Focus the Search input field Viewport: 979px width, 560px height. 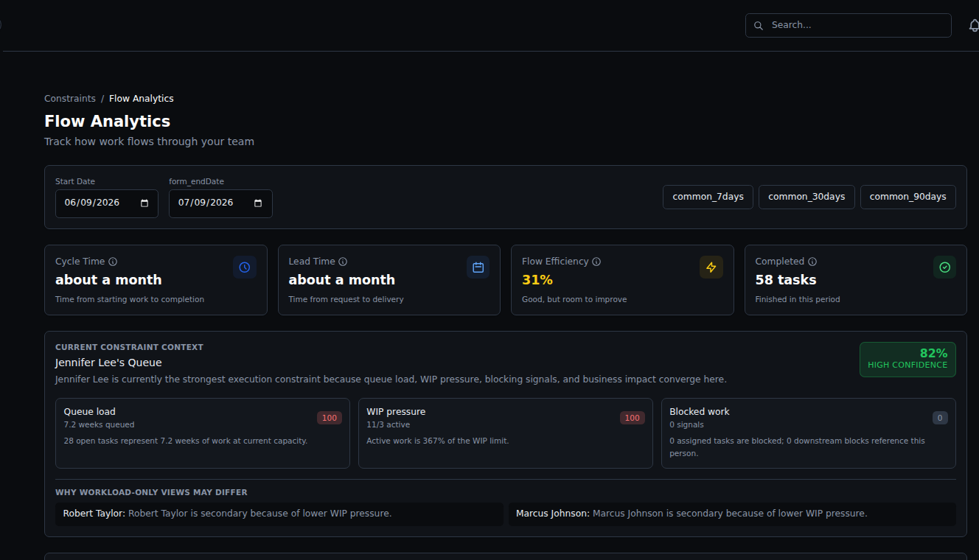(x=849, y=25)
